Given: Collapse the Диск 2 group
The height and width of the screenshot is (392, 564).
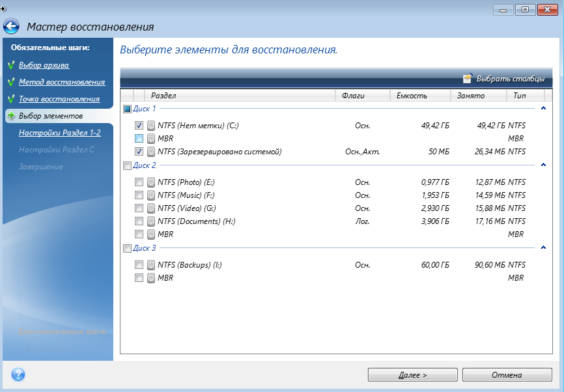Looking at the screenshot, I should pos(543,165).
